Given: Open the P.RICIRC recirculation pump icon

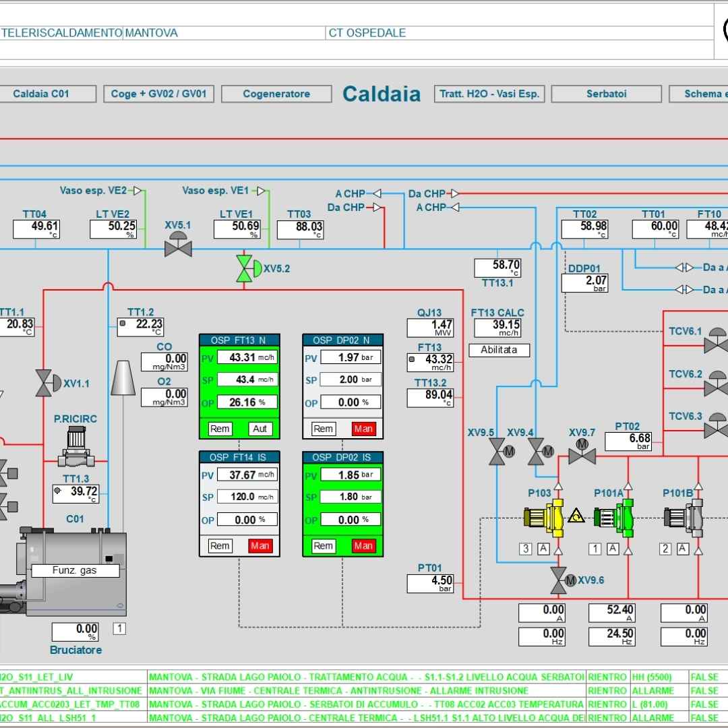Looking at the screenshot, I should click(x=75, y=448).
